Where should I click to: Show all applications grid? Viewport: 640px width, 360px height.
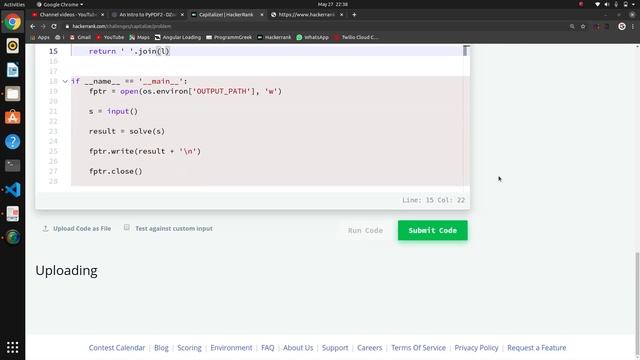(x=13, y=347)
